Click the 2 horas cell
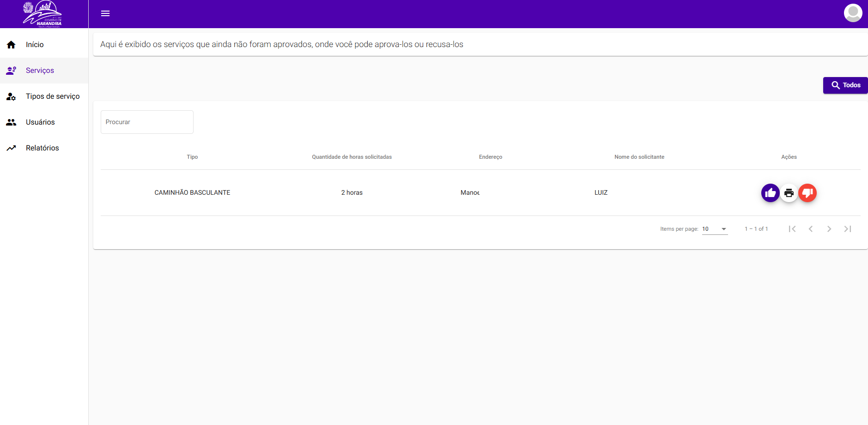This screenshot has height=425, width=868. coord(352,192)
